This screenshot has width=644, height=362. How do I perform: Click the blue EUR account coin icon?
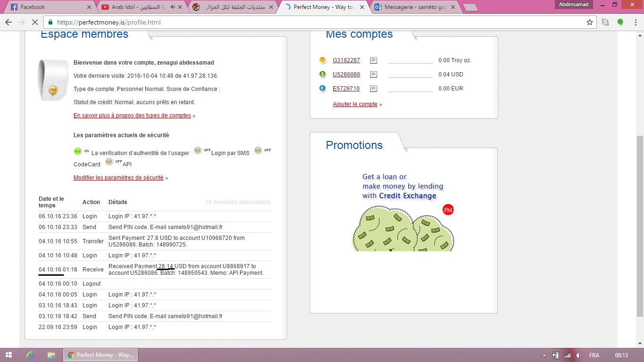point(322,89)
